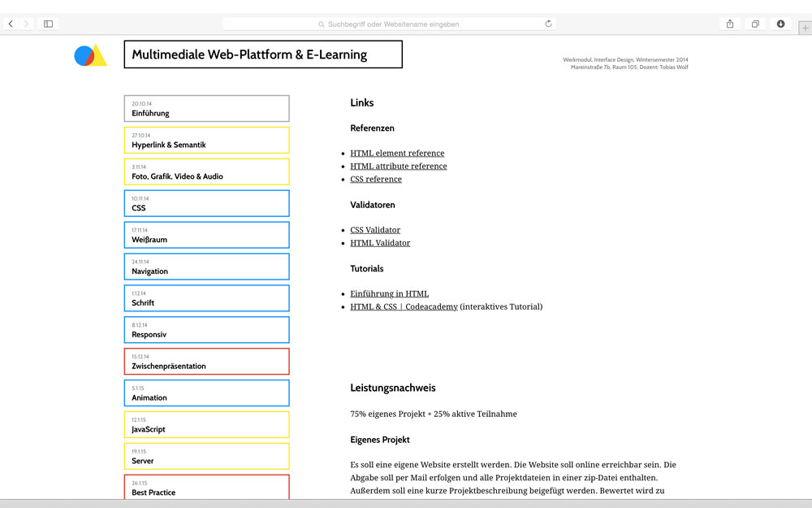Click the reload page icon
Viewport: 812px width, 508px height.
[x=548, y=24]
